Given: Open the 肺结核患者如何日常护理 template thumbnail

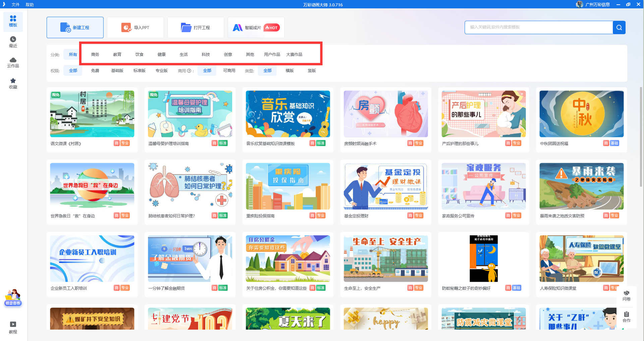Looking at the screenshot, I should tap(190, 186).
